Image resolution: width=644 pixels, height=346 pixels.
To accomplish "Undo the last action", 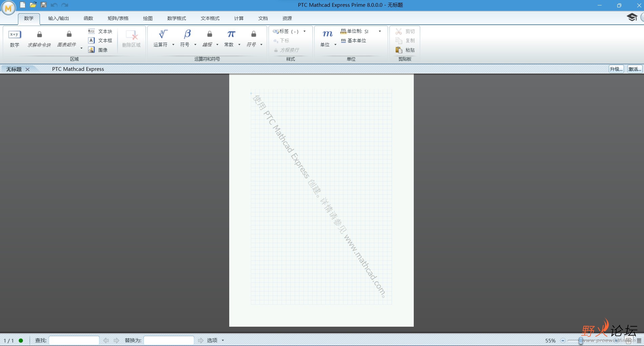I will tap(54, 5).
